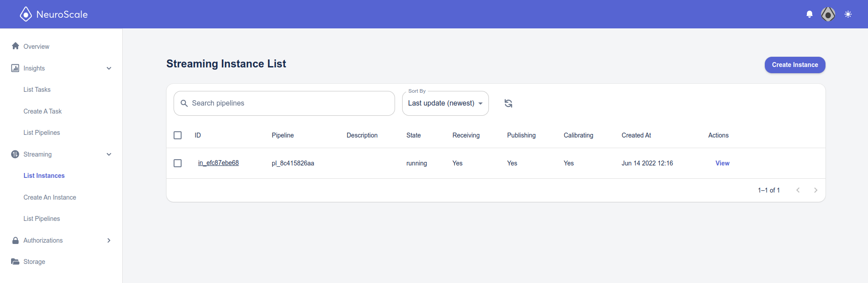Refresh the instance list

pos(508,103)
